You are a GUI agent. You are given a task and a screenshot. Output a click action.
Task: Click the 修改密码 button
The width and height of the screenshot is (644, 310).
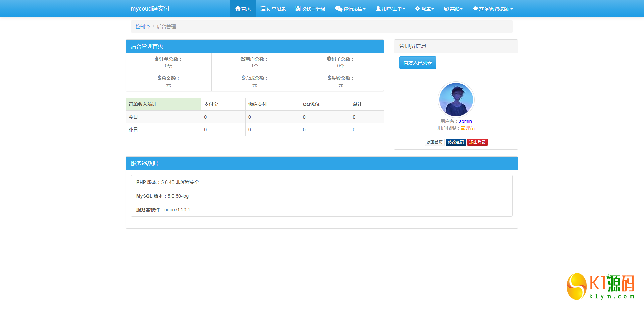click(456, 142)
